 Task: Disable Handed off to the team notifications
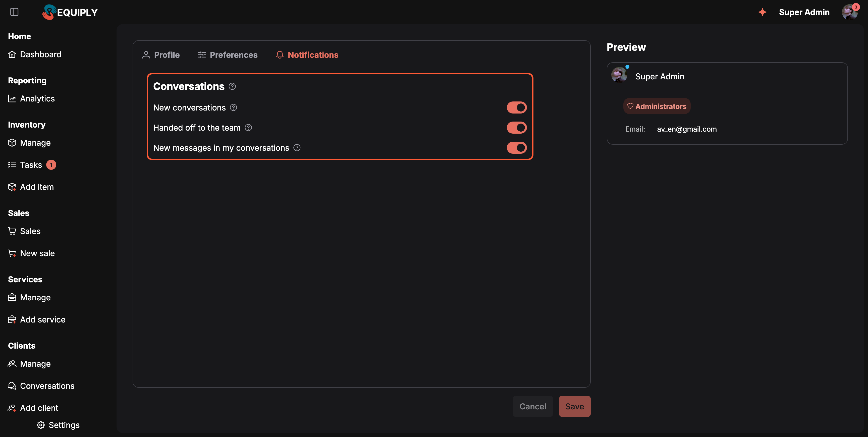(x=517, y=128)
